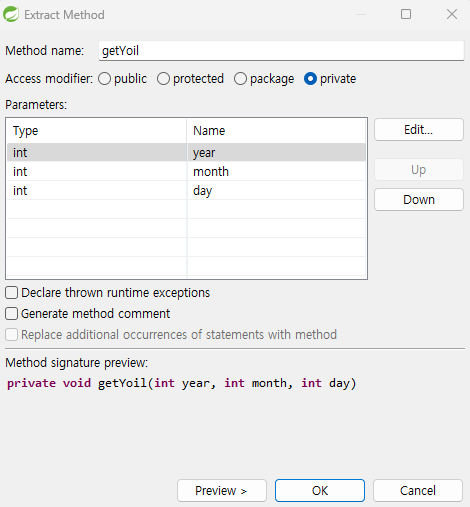Click the Preview > button
Screen dimensions: 470x507
tap(222, 490)
